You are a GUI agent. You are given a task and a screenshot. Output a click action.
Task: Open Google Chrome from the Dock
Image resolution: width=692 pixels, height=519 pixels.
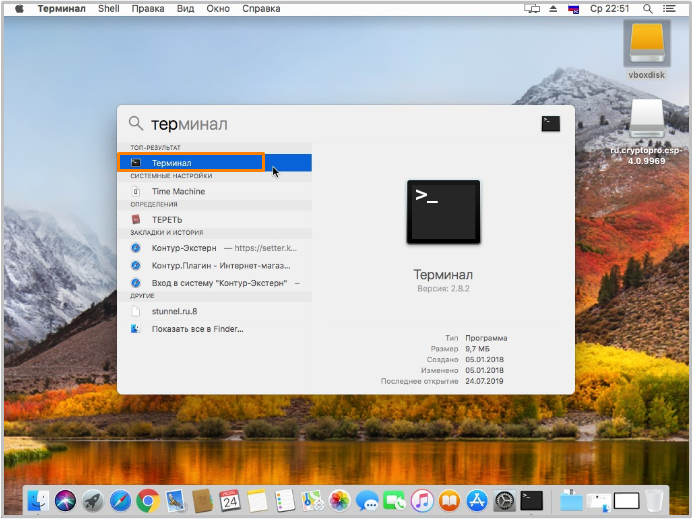click(x=148, y=501)
